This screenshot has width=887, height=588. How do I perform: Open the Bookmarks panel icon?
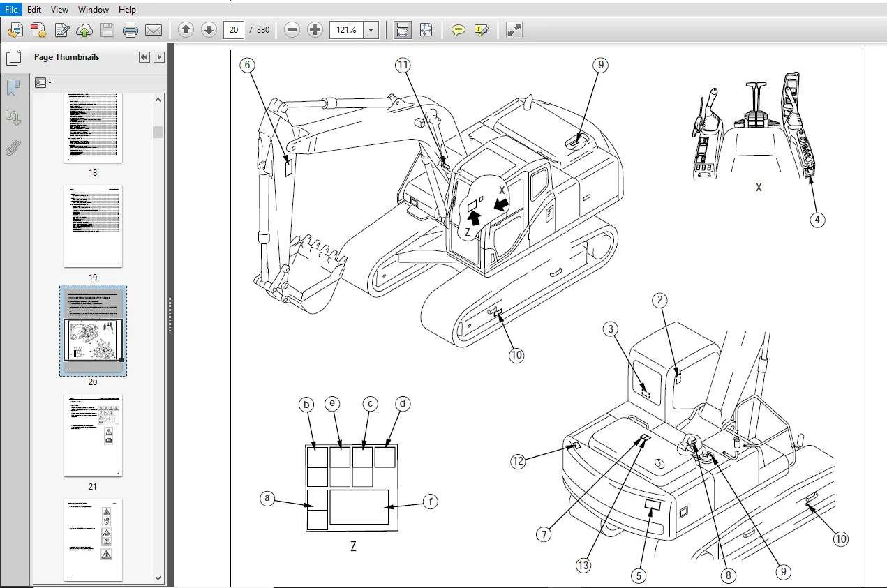13,87
